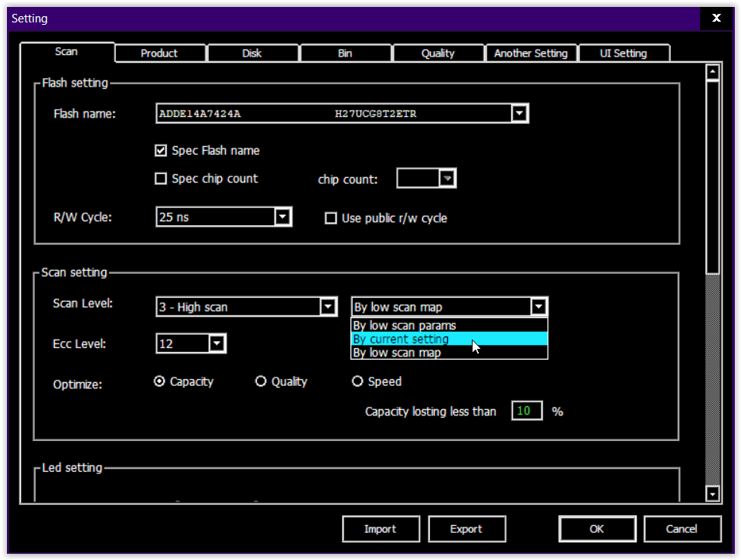741x560 pixels.
Task: Select Capacity optimize option
Action: click(159, 381)
